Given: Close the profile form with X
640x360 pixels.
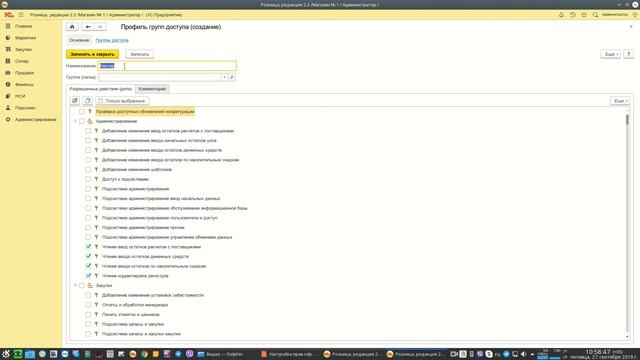Looking at the screenshot, I should 631,27.
